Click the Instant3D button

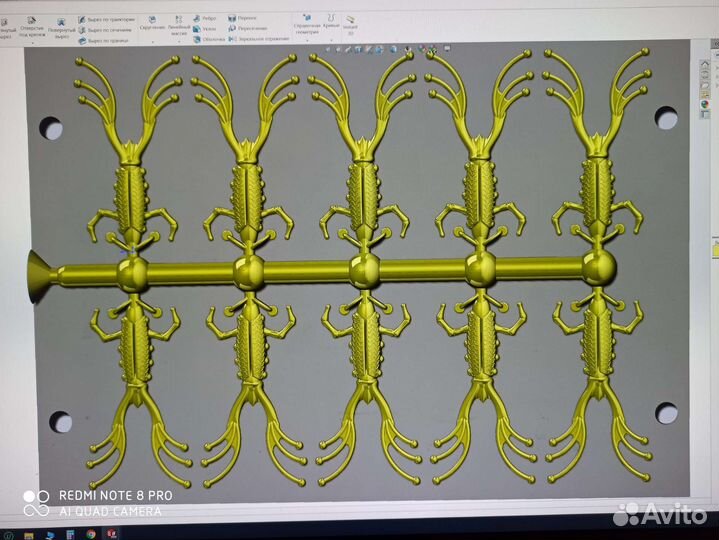(x=351, y=24)
